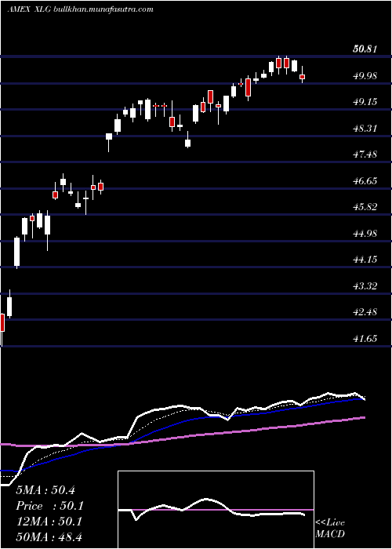Click the last red candlestick near 49.98

[302, 76]
